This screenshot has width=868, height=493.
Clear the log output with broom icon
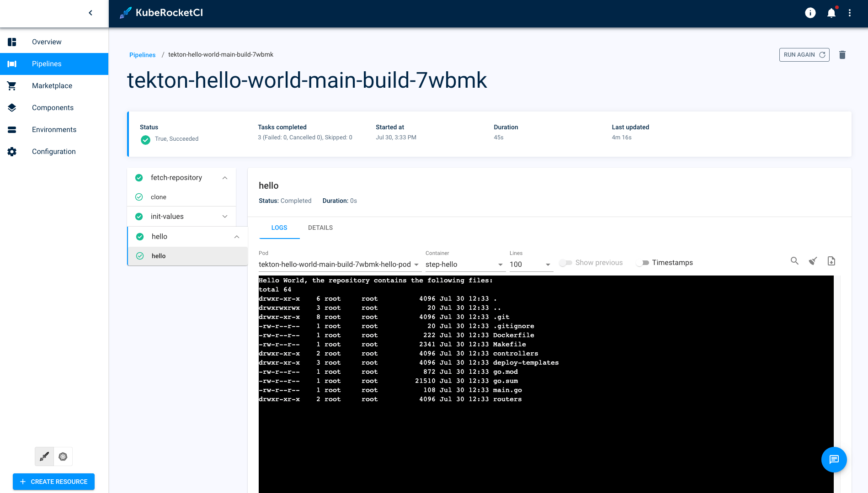point(813,261)
